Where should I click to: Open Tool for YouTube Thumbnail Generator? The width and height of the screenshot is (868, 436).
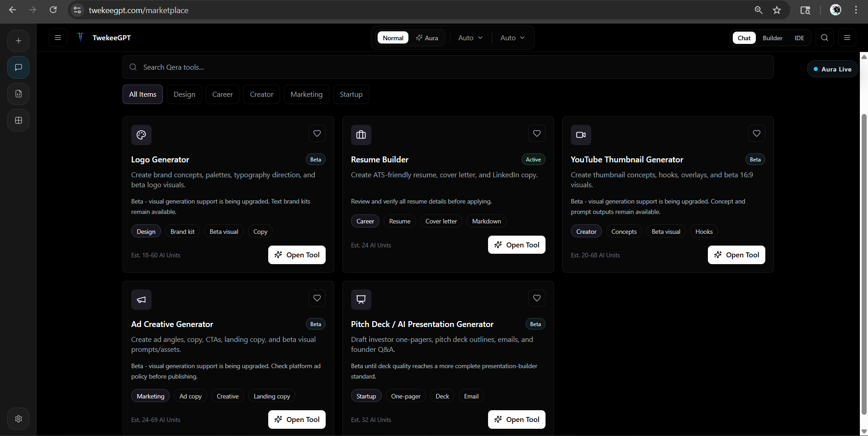[x=736, y=255]
